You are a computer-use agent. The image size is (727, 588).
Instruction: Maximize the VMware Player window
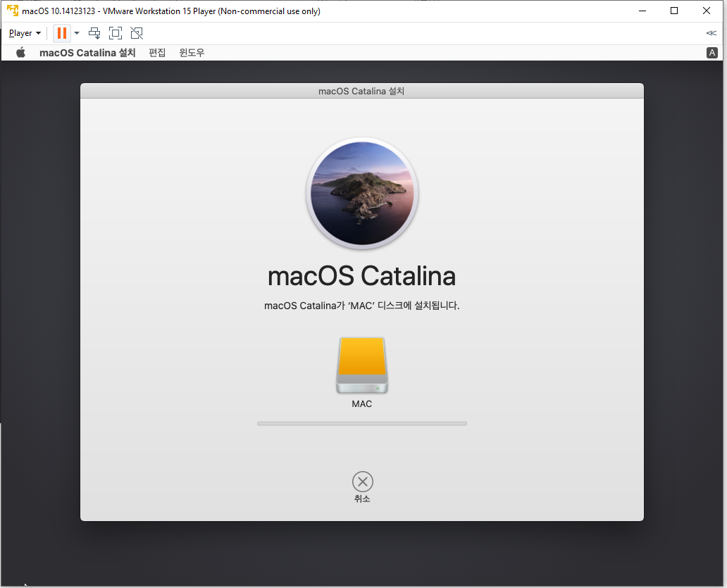click(674, 11)
